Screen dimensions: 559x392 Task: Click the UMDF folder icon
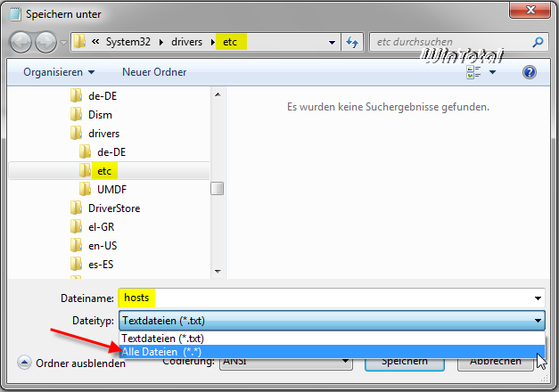(85, 189)
